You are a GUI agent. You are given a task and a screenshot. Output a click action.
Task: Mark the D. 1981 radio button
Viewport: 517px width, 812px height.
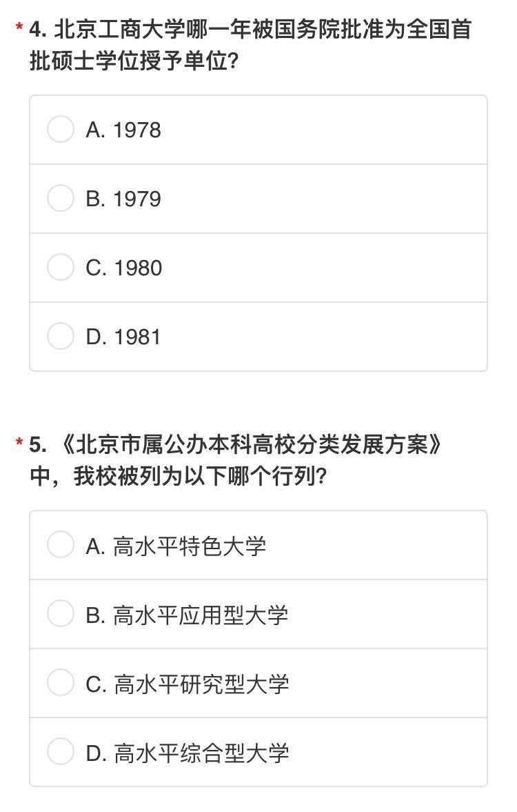[61, 337]
